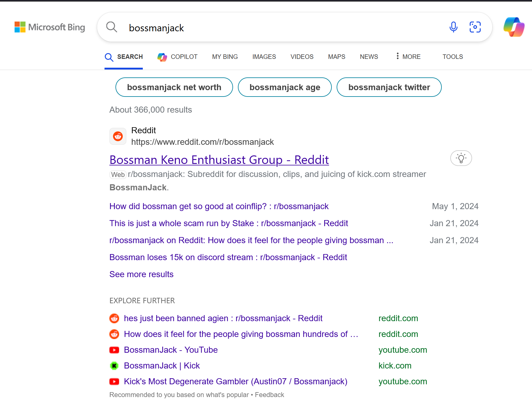This screenshot has width=532, height=411.
Task: Select the SEARCH tab
Action: (x=124, y=57)
